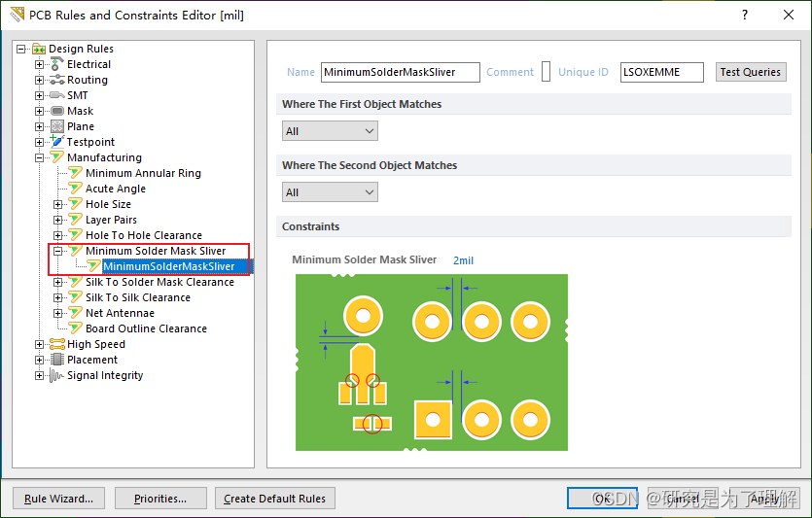Collapse the Manufacturing rules node
The height and width of the screenshot is (518, 812).
tap(39, 157)
